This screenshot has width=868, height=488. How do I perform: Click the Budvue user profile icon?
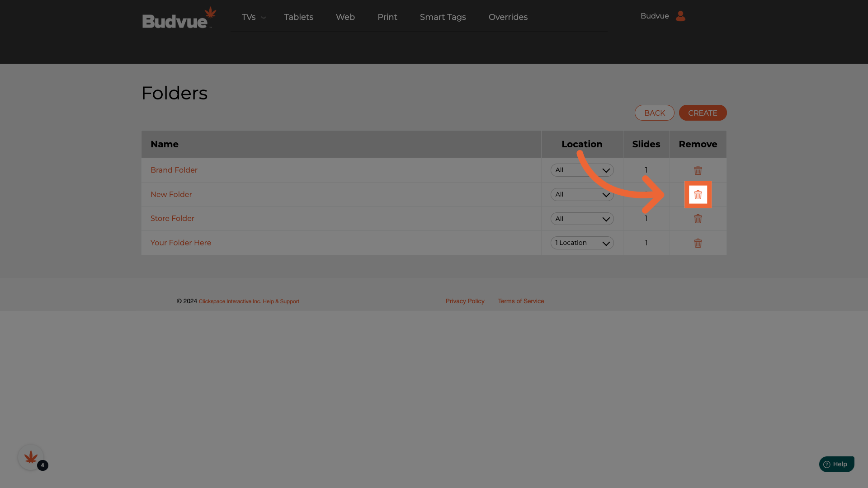click(680, 16)
